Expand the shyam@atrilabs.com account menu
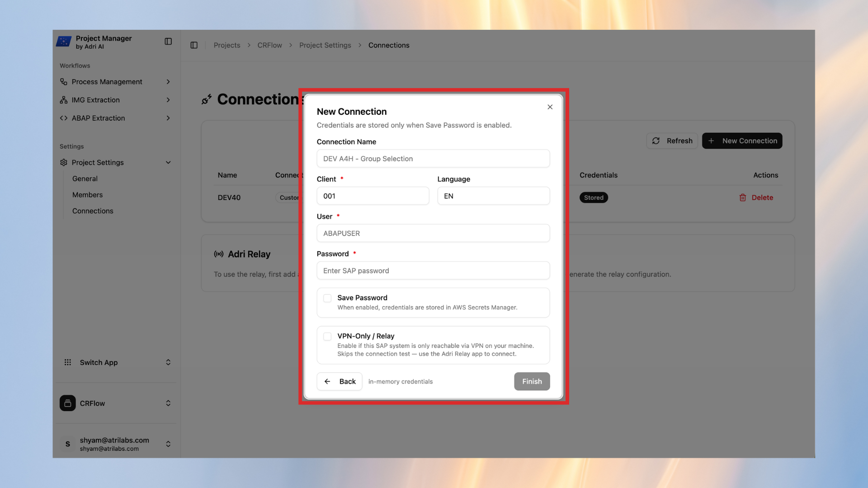 click(x=168, y=444)
